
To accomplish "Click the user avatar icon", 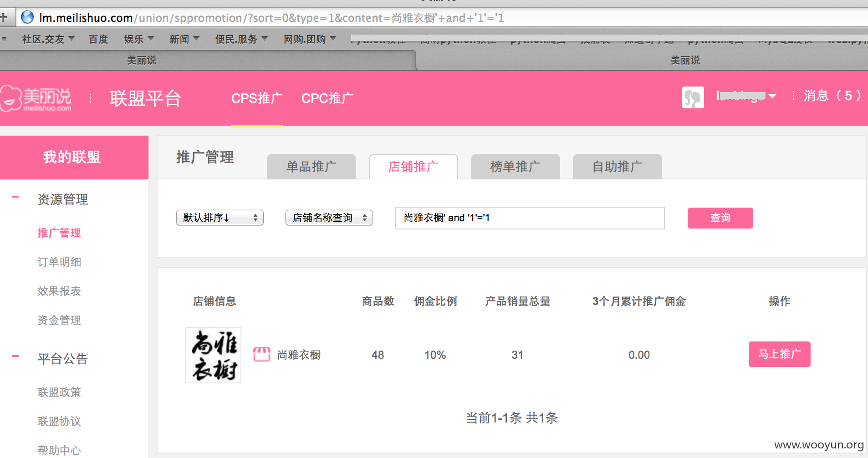I will click(693, 97).
